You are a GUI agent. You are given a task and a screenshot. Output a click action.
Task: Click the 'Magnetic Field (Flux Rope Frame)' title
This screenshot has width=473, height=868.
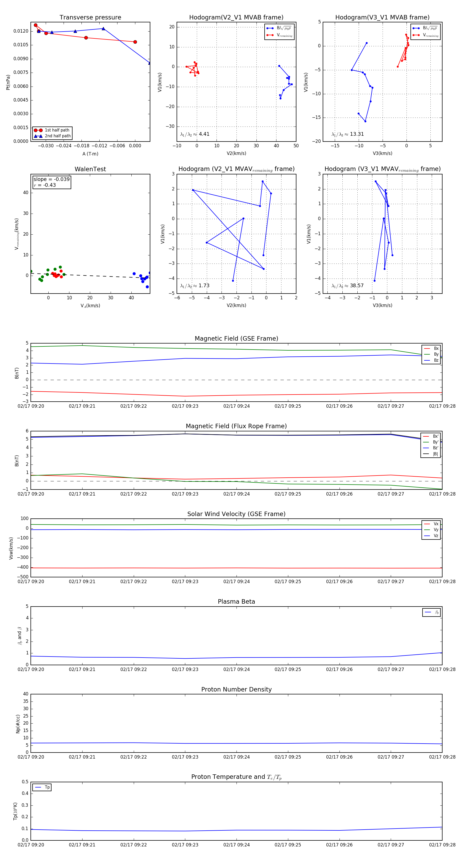click(236, 426)
